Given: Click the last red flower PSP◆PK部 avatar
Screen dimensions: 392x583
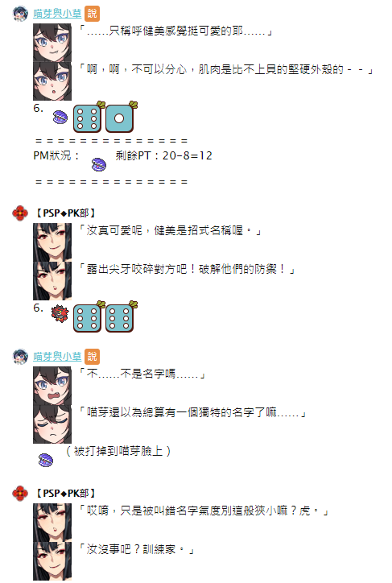Looking at the screenshot, I should coord(20,494).
